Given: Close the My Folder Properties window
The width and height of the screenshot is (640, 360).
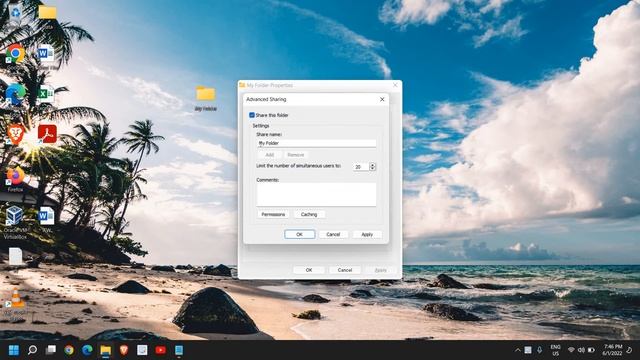Looking at the screenshot, I should (395, 85).
